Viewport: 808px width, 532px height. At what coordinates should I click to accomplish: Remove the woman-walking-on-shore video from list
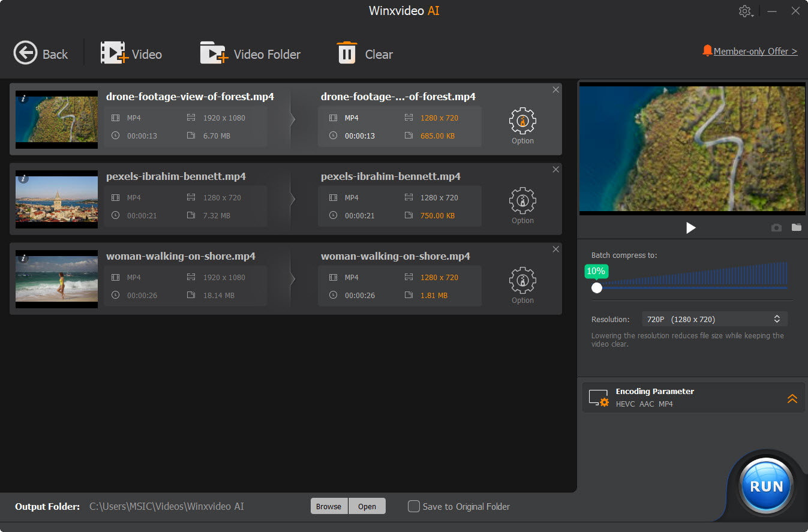click(555, 250)
